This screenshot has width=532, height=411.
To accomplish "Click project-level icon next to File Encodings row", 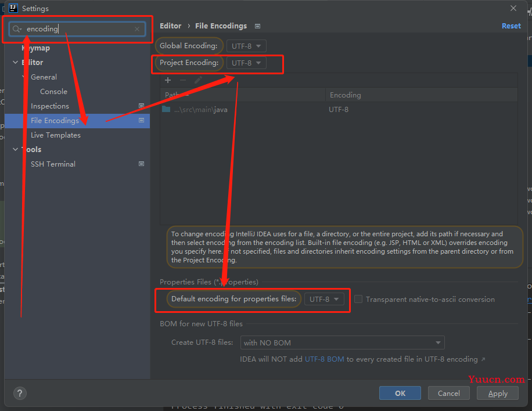I will pyautogui.click(x=142, y=120).
